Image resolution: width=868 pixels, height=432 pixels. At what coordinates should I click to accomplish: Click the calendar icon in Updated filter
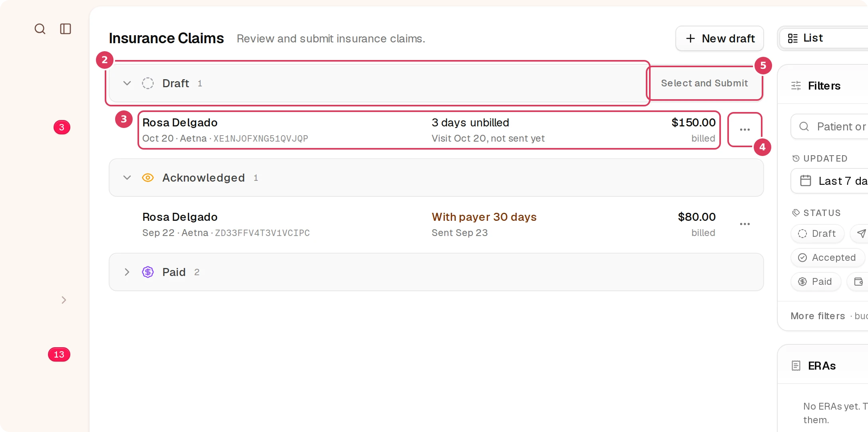(x=806, y=181)
